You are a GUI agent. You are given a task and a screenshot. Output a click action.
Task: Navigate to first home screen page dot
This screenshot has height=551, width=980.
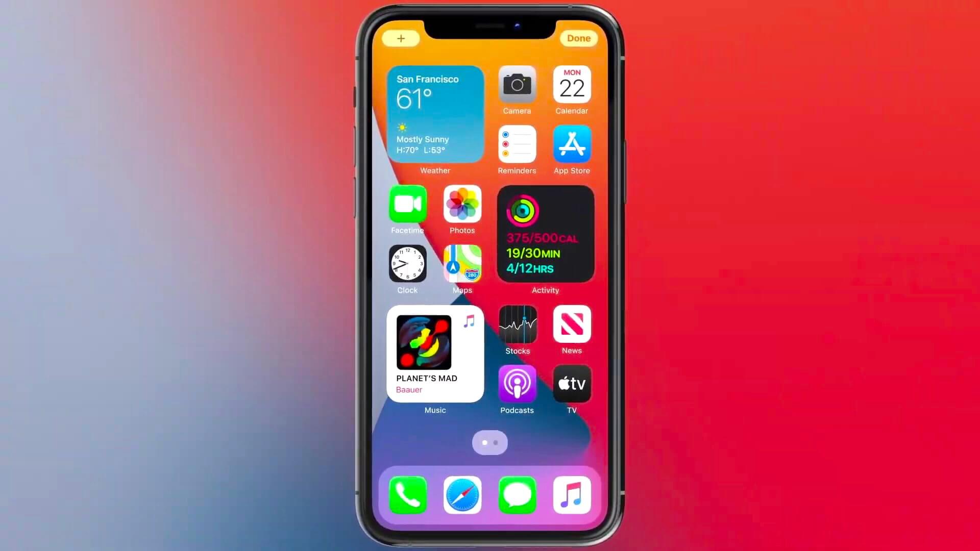(x=484, y=443)
